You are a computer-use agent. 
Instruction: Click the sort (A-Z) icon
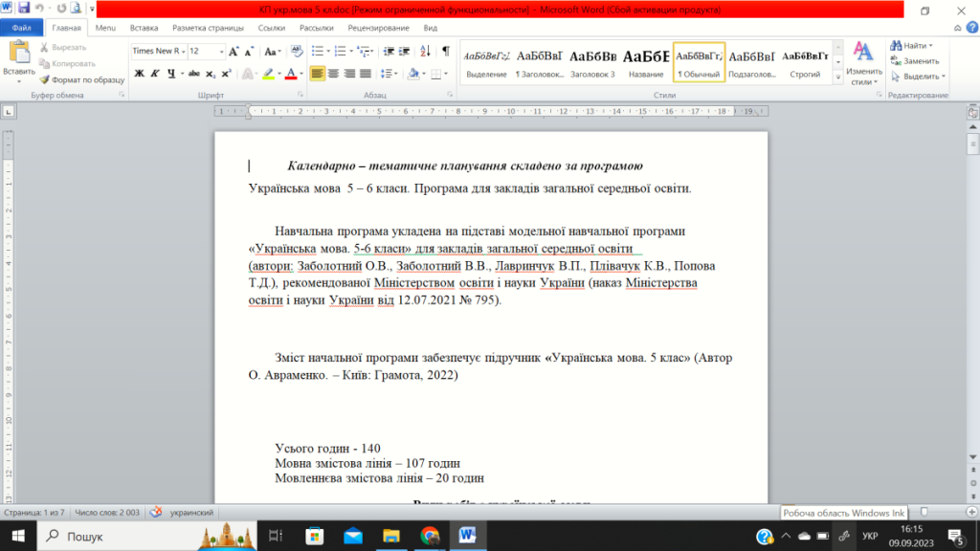(426, 52)
